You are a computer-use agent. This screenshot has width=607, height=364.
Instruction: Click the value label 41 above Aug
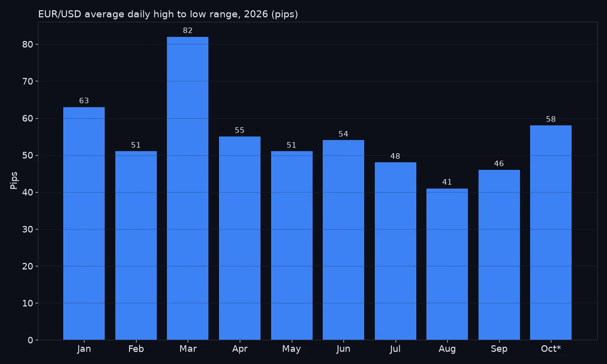tap(447, 182)
